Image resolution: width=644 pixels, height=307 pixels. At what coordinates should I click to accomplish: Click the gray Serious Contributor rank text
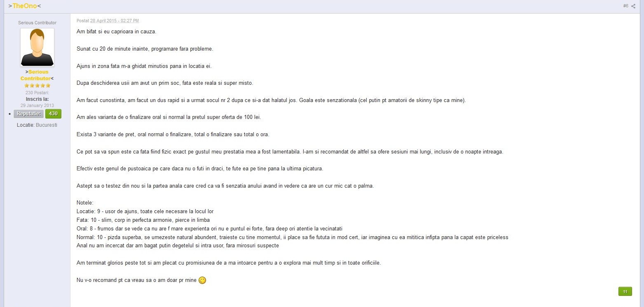37,23
